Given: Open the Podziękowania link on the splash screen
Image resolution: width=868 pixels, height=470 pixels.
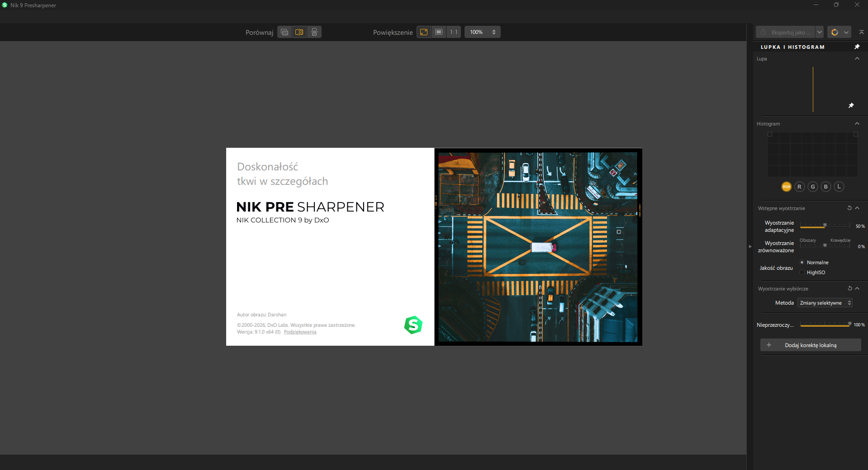Looking at the screenshot, I should pyautogui.click(x=300, y=332).
